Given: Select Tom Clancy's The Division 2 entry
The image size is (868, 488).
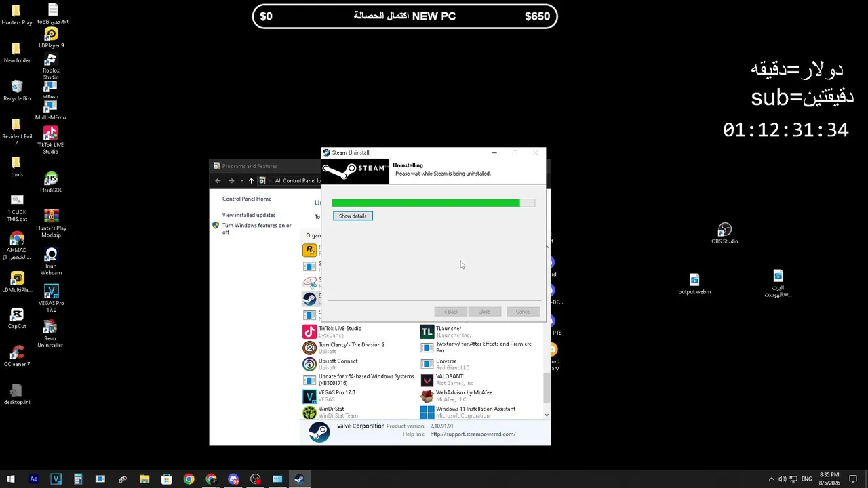Looking at the screenshot, I should 357,348.
